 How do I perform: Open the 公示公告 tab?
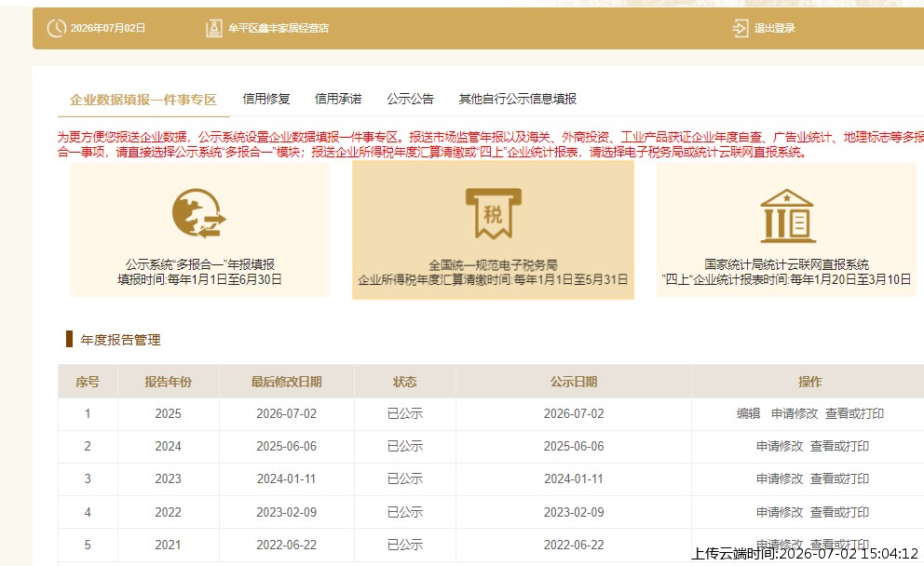410,99
